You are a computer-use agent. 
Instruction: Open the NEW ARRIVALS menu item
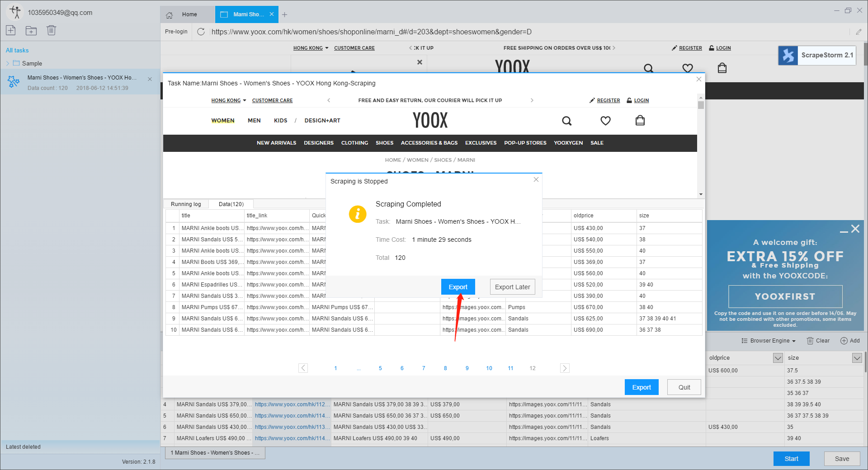tap(276, 143)
